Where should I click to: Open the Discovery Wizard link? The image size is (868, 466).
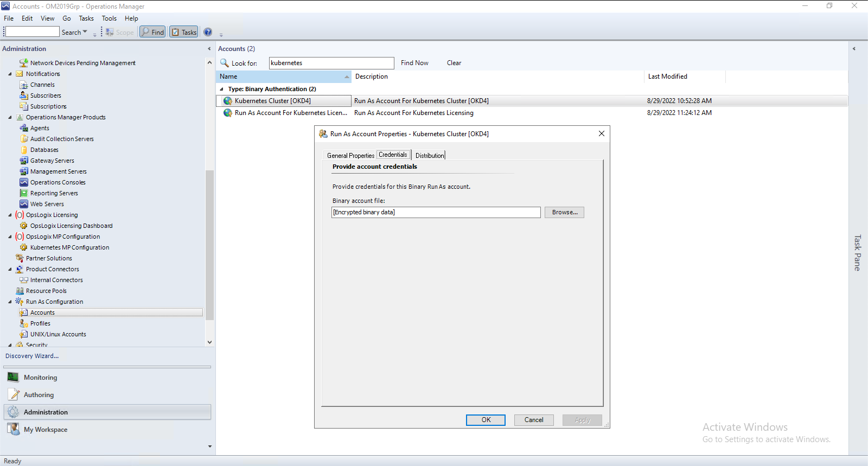point(32,356)
